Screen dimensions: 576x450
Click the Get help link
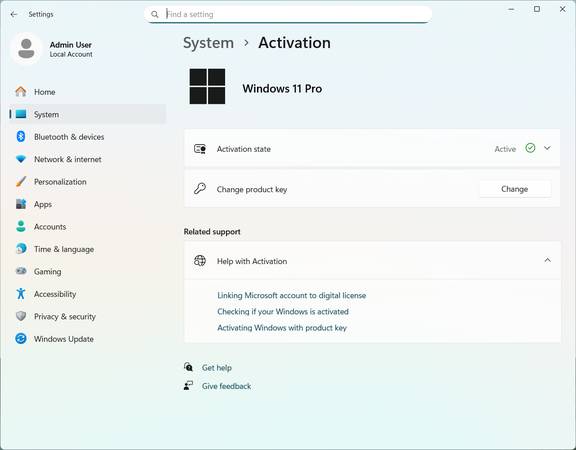point(217,367)
